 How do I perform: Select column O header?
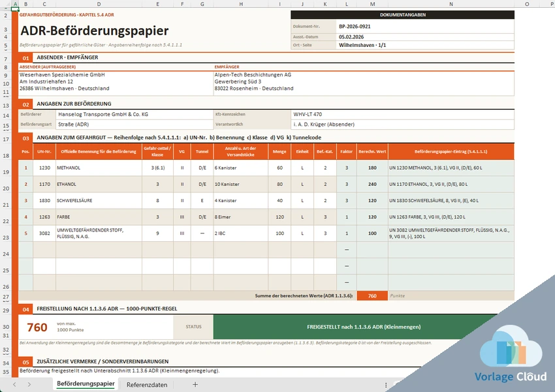click(527, 4)
